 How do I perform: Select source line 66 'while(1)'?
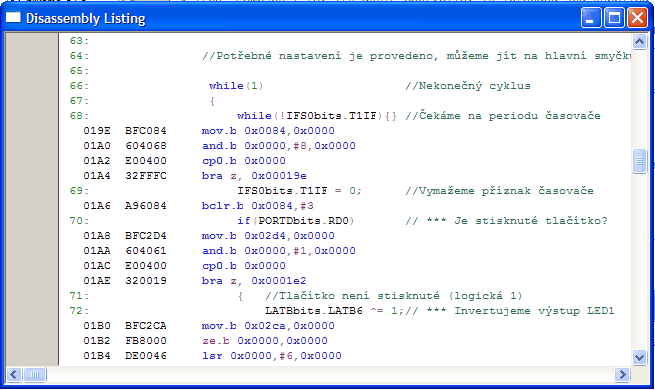(x=236, y=86)
